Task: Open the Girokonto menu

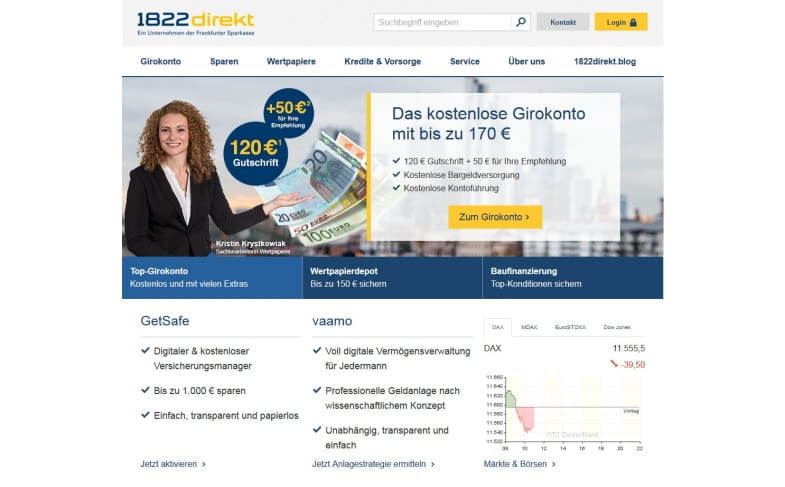Action: 161,62
